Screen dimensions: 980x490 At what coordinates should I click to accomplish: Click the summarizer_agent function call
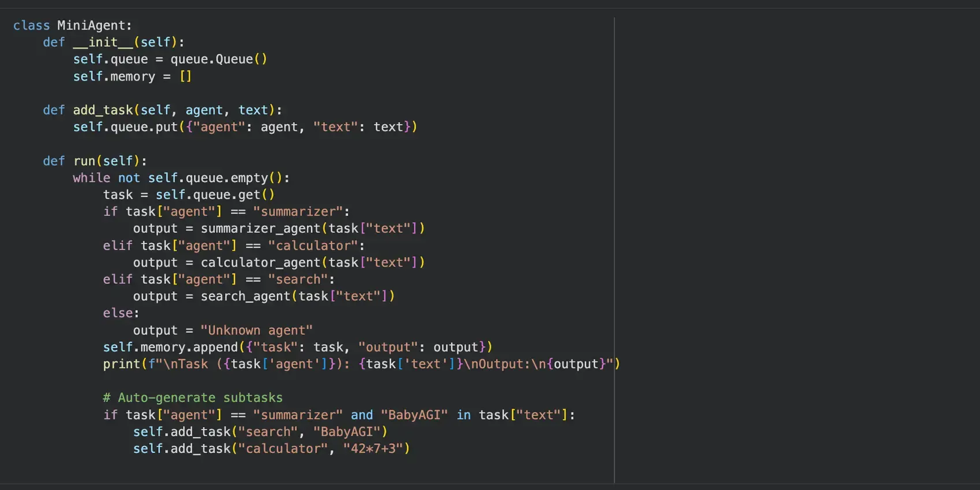click(x=260, y=228)
